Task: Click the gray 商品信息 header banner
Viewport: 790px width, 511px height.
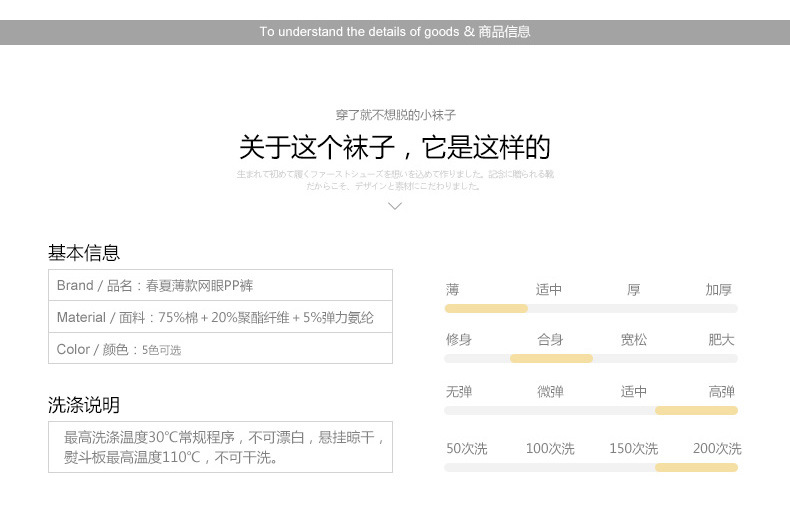Action: (395, 32)
